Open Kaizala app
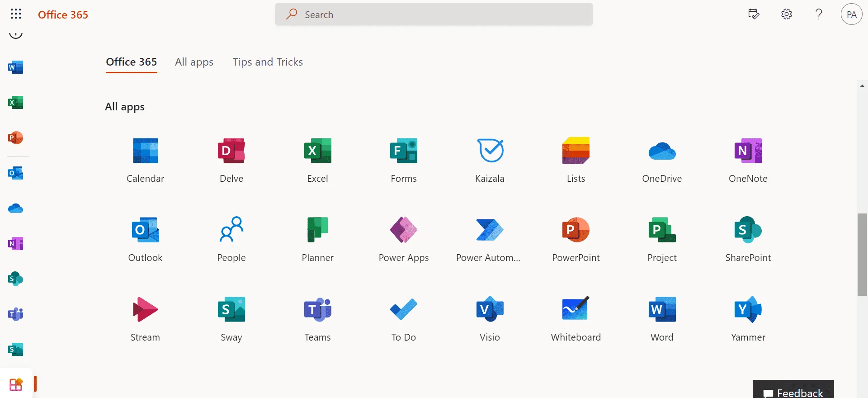 coord(490,161)
